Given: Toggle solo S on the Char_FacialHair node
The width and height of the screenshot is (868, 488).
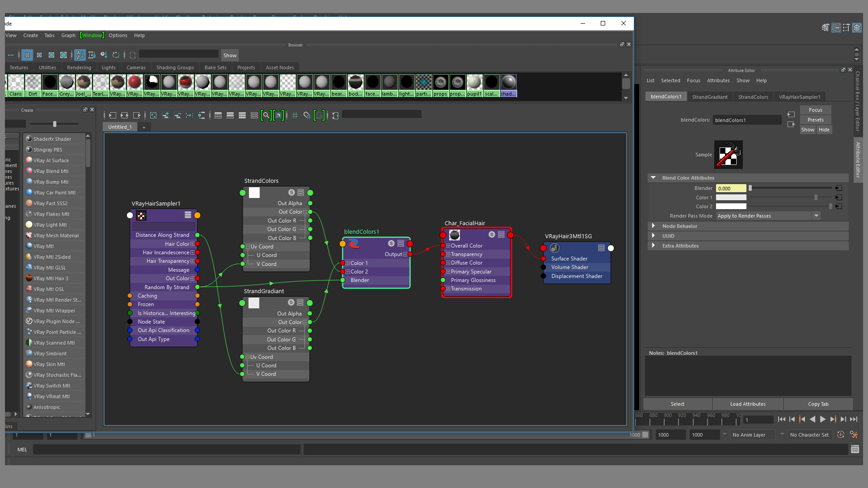Looking at the screenshot, I should [492, 235].
